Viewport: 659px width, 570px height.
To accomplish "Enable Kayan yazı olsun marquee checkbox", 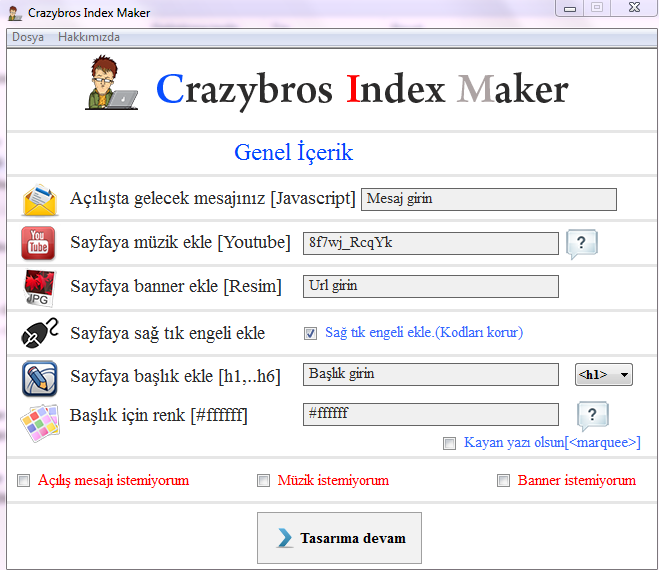I will (x=449, y=443).
